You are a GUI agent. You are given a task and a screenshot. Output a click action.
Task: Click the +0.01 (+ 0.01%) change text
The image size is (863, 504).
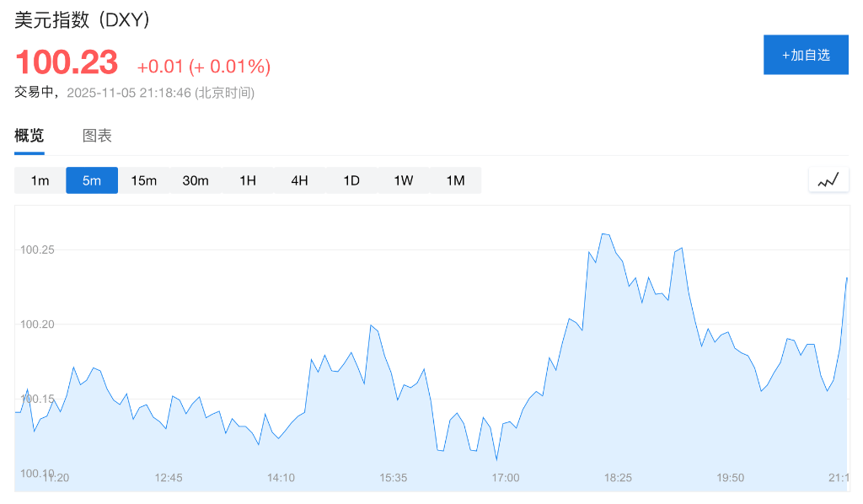pos(204,66)
